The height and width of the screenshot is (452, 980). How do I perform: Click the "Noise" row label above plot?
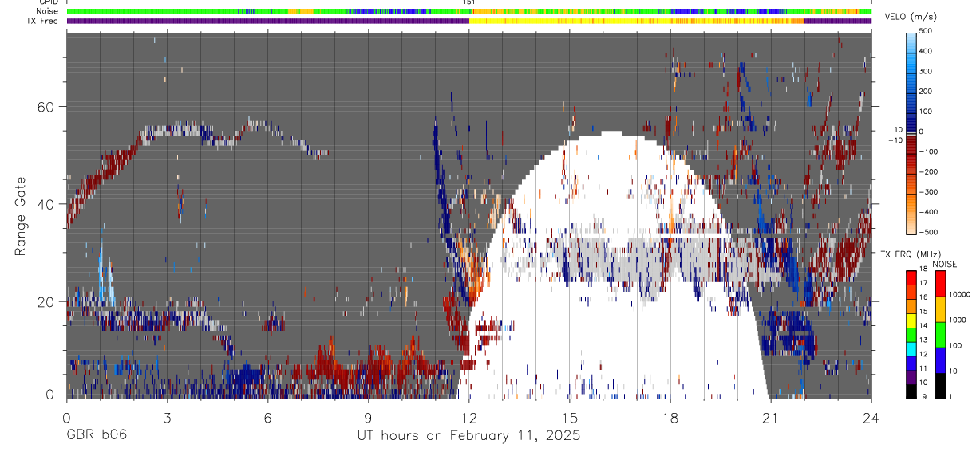click(49, 11)
